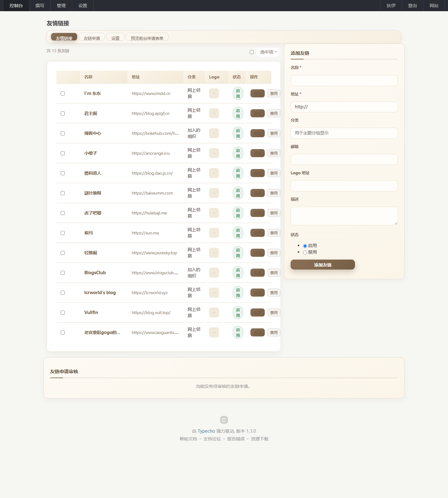Click the 启用 status badge for Vullfin
Viewport: 448px width, 498px height.
(238, 312)
